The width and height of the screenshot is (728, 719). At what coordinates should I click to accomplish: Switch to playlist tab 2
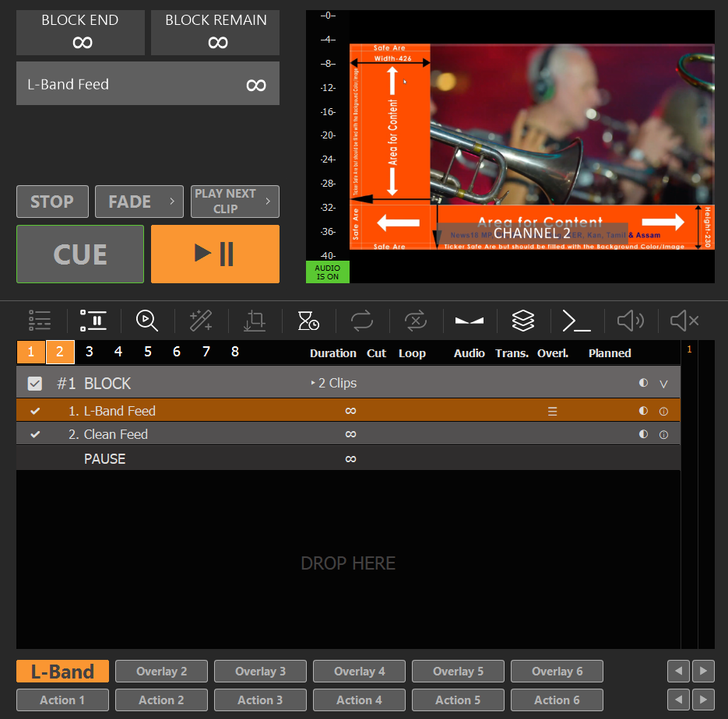(60, 352)
